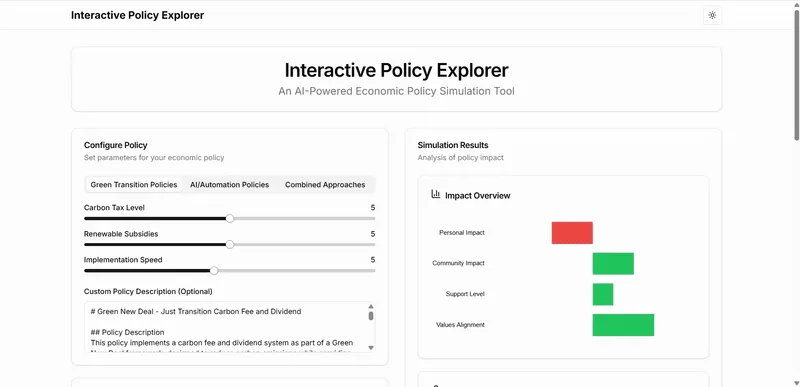Click the Carbon Tax Level value 5
The height and width of the screenshot is (387, 800).
(x=373, y=208)
